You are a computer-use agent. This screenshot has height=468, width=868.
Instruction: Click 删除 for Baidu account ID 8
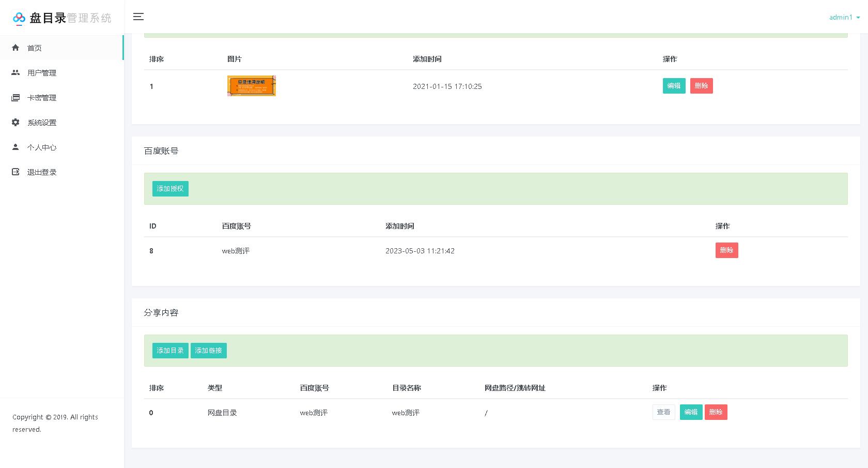pos(726,250)
